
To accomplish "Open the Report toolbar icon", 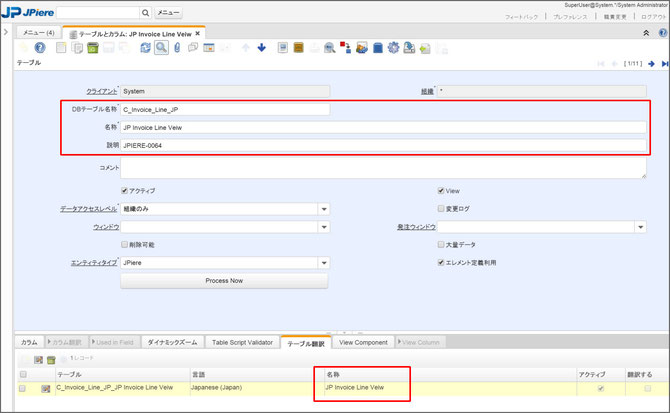I will (282, 47).
